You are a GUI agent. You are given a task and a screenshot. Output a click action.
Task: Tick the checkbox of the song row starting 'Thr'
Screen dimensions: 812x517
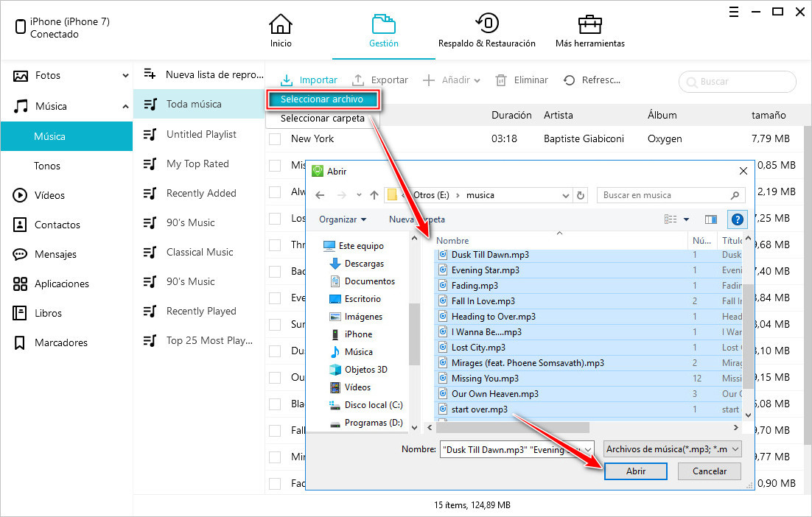click(x=275, y=245)
